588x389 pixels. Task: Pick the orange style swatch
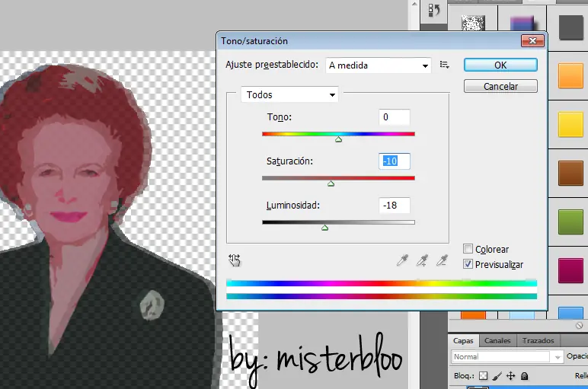pos(570,75)
